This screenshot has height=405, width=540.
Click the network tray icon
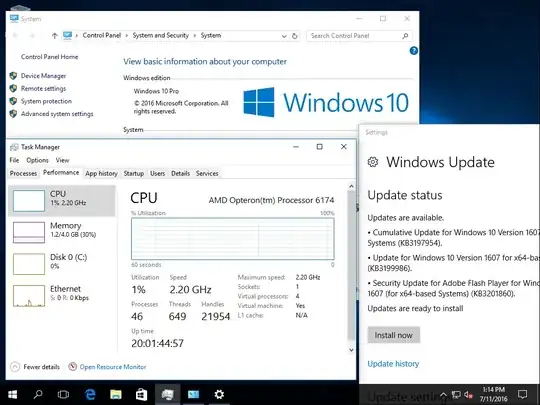coord(456,395)
